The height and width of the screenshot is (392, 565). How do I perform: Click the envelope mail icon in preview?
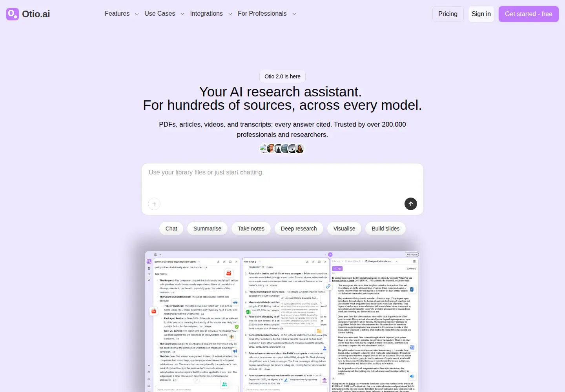(x=412, y=348)
